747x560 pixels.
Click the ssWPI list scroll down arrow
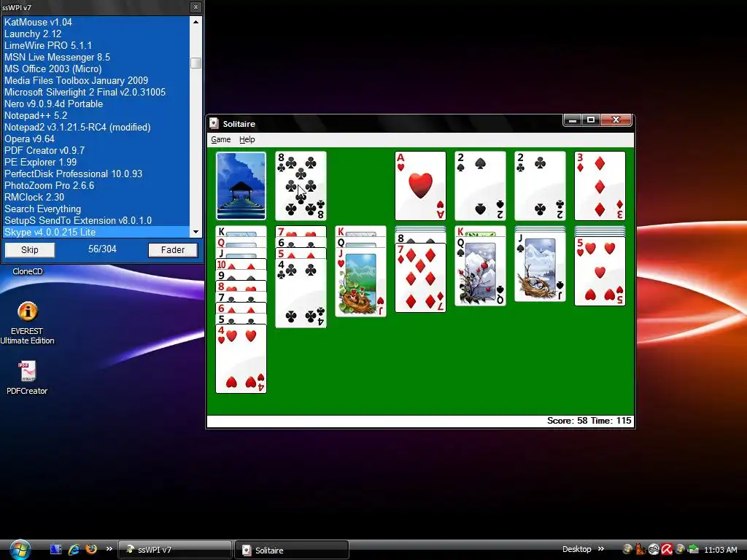pos(196,232)
